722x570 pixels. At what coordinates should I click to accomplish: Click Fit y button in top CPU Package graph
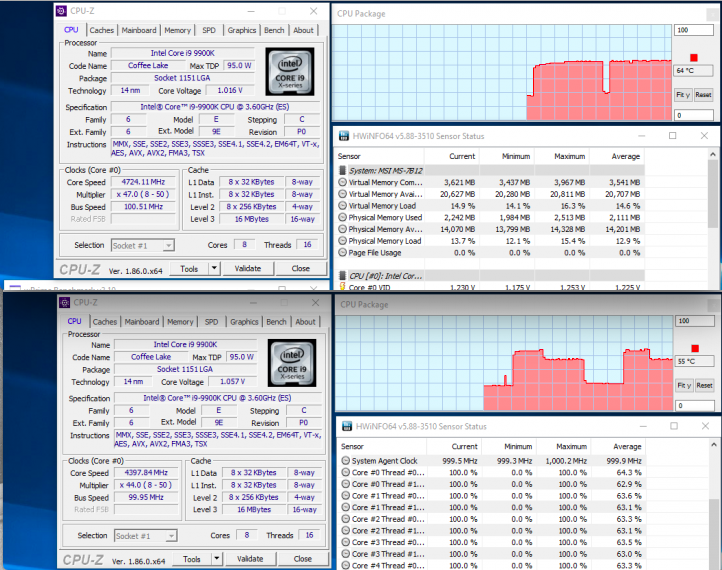(683, 95)
